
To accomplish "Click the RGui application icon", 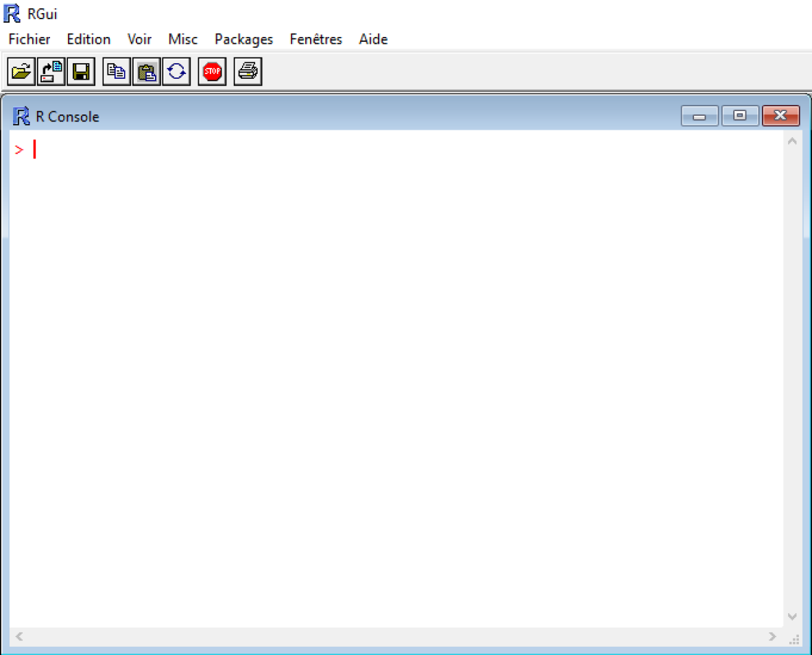I will click(12, 14).
